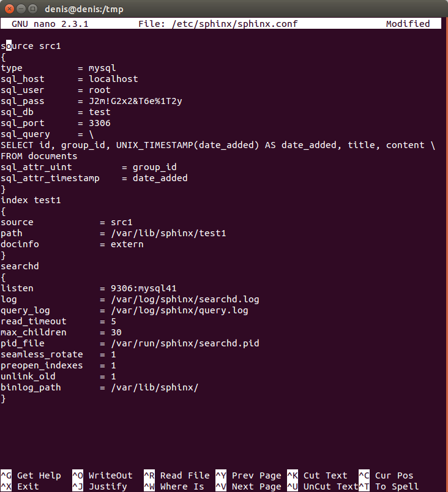Click the ^T To Spell shortcut
Screen dimensions: 448x492
pyautogui.click(x=389, y=486)
